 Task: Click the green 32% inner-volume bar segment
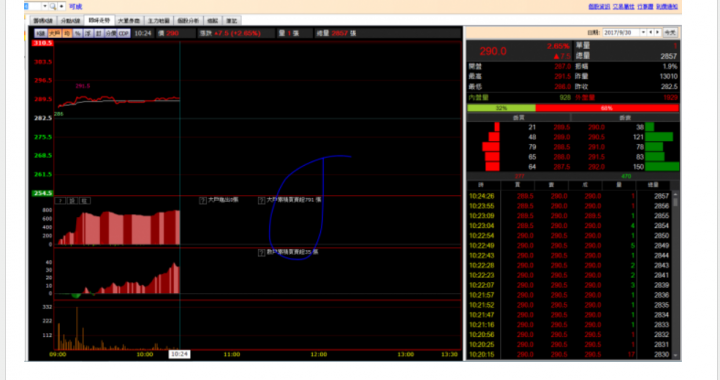[x=501, y=108]
